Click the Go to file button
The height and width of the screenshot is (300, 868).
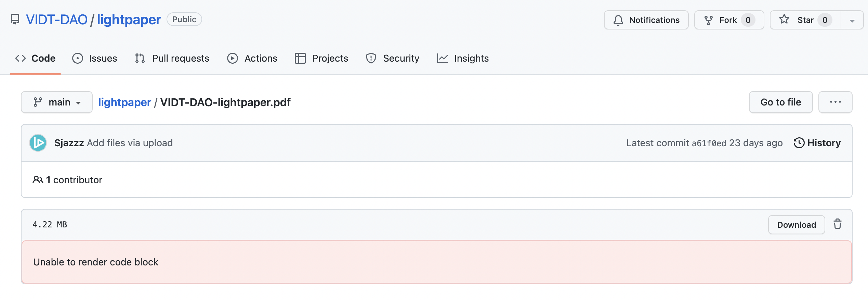click(x=780, y=102)
